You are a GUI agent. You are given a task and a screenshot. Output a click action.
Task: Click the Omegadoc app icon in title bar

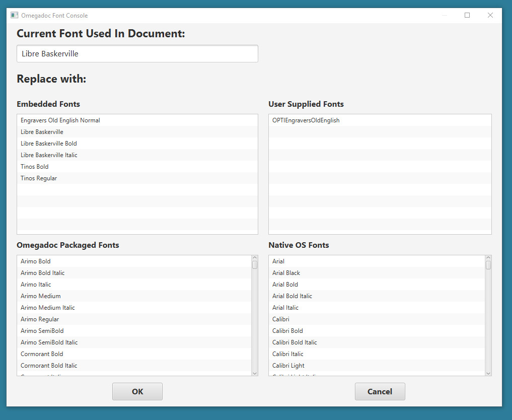pyautogui.click(x=15, y=15)
